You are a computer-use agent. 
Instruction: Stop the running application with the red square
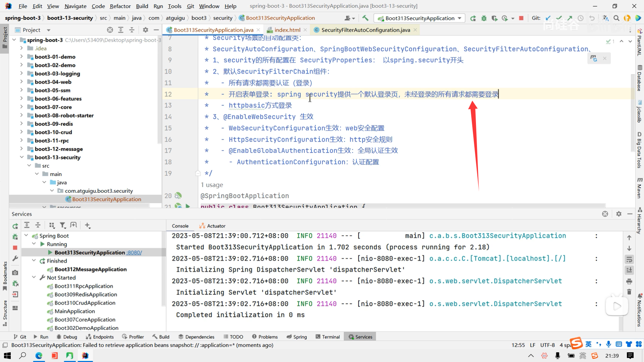point(521,18)
